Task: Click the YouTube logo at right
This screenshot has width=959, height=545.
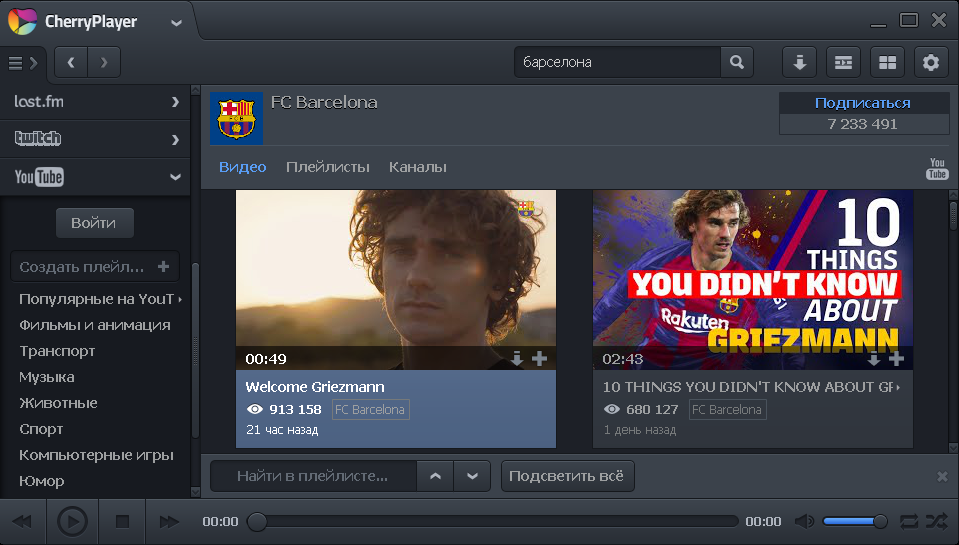Action: point(937,169)
